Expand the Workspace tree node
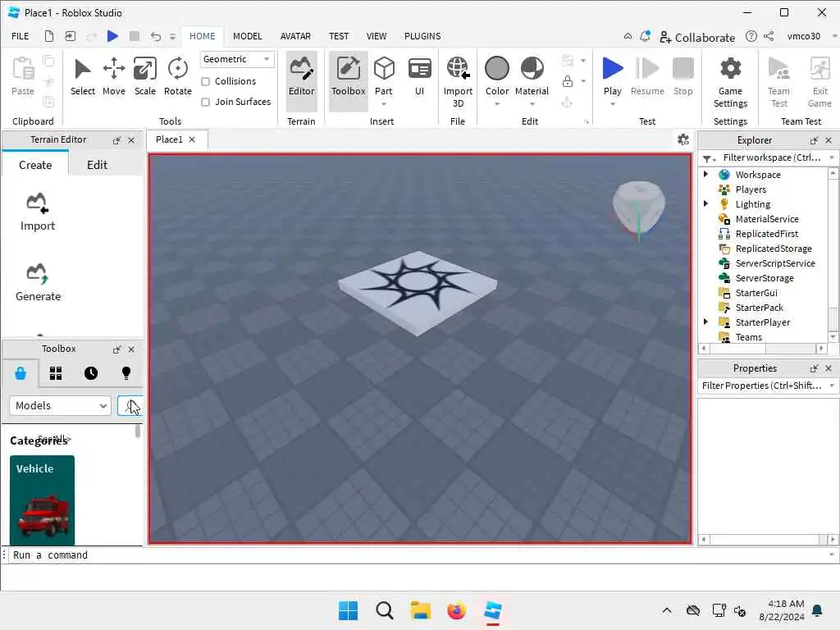This screenshot has width=840, height=630. (x=705, y=174)
